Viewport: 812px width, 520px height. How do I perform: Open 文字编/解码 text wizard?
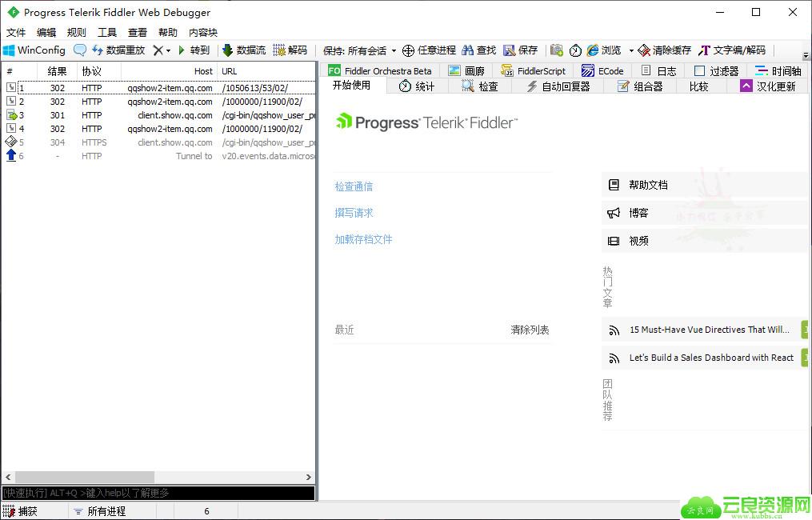coord(732,50)
